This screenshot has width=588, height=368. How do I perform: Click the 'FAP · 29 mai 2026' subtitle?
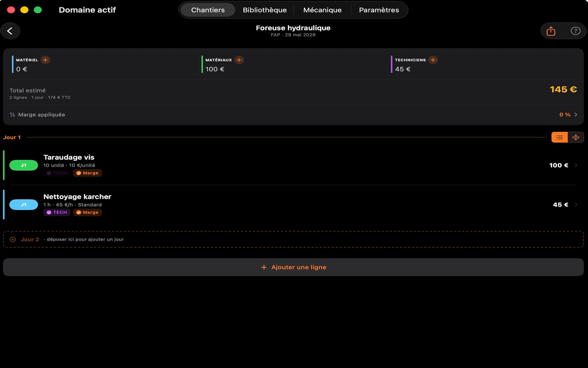(293, 35)
